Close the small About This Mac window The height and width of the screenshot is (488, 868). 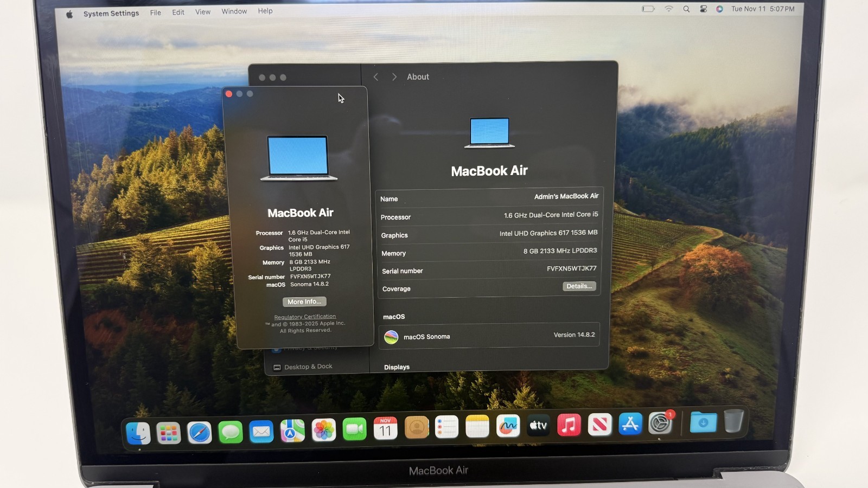pos(229,94)
